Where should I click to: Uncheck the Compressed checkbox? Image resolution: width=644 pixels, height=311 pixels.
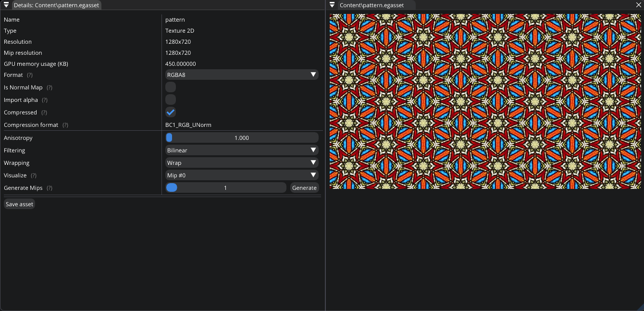(171, 112)
